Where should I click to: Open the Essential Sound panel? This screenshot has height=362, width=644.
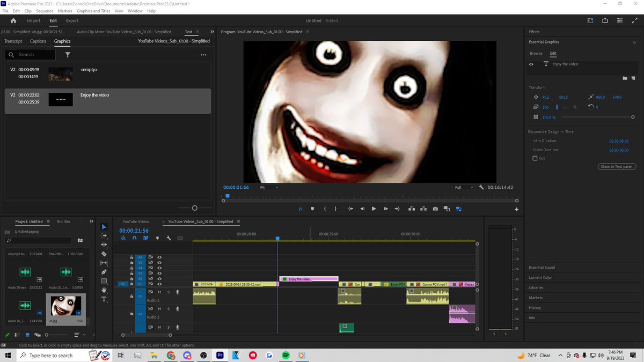pos(542,268)
